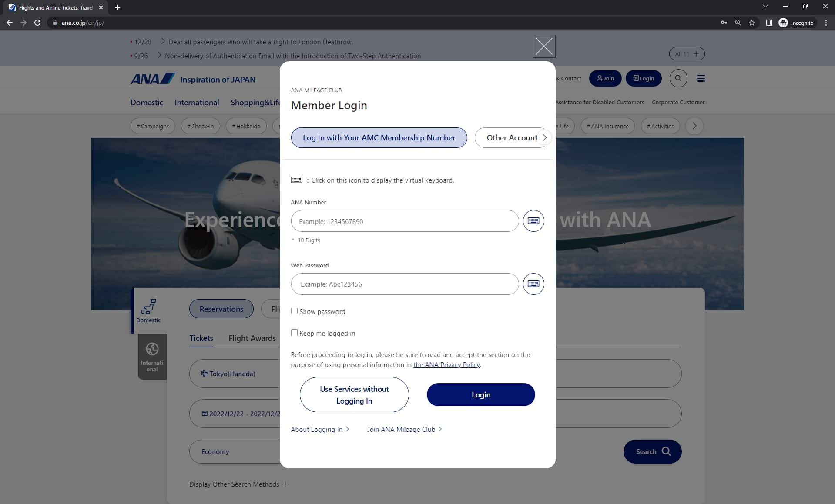This screenshot has height=504, width=835.
Task: Click the saved passwords key icon
Action: 724,23
